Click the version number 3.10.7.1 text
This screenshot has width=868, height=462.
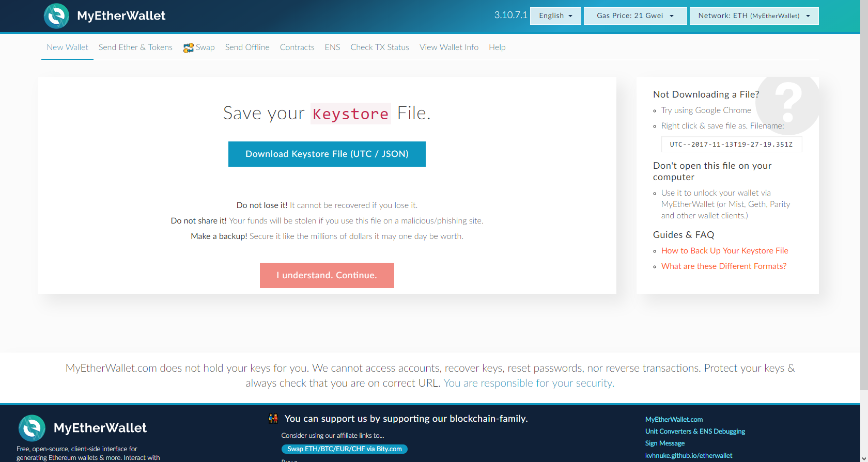(510, 15)
